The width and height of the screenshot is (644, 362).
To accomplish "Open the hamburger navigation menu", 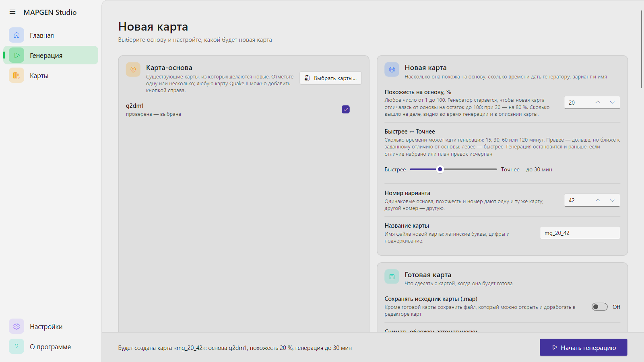I will pyautogui.click(x=12, y=12).
